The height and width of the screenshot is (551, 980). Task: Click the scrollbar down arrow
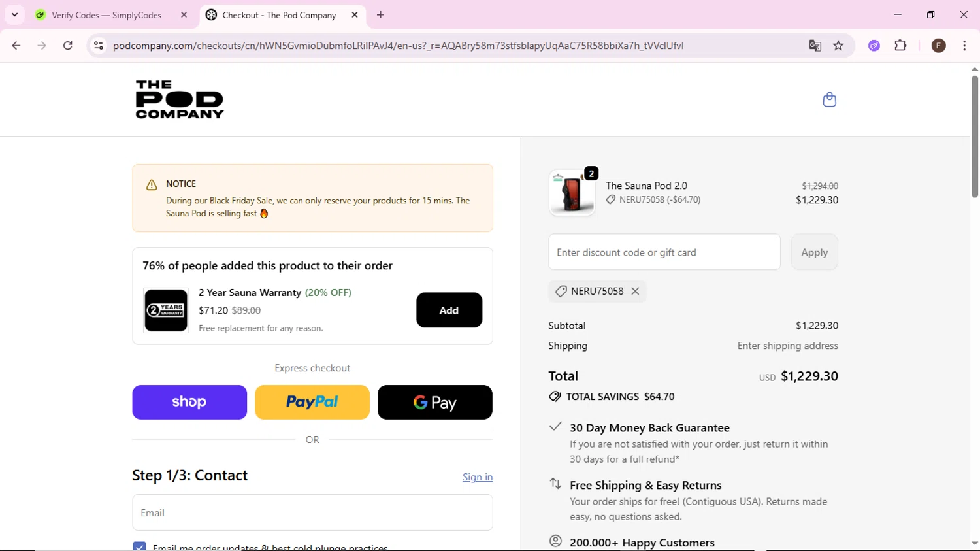tap(974, 543)
